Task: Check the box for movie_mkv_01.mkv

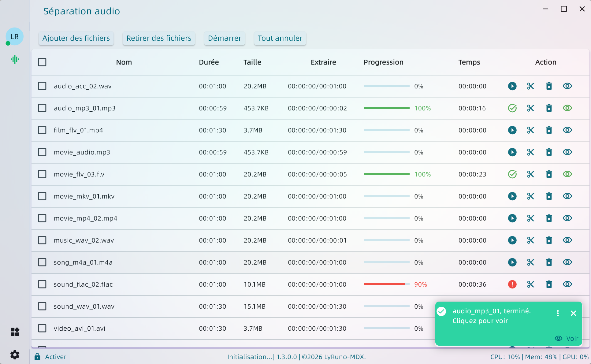Action: pyautogui.click(x=42, y=196)
